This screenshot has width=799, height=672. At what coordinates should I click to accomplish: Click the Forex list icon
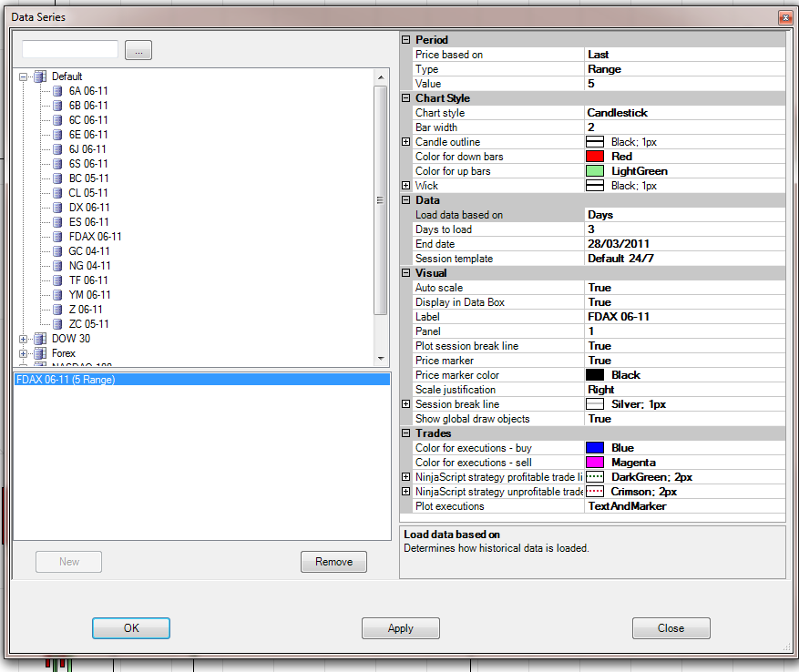click(40, 353)
